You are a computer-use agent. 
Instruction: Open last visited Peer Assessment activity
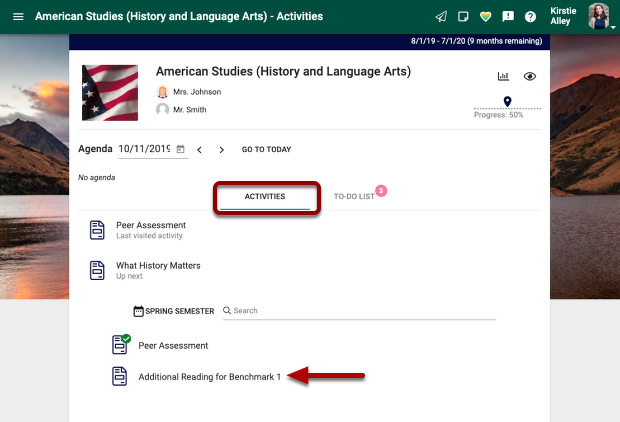[150, 226]
